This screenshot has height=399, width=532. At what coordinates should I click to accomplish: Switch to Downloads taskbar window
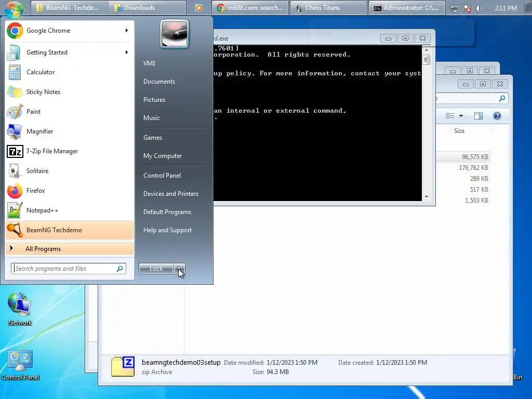[147, 8]
